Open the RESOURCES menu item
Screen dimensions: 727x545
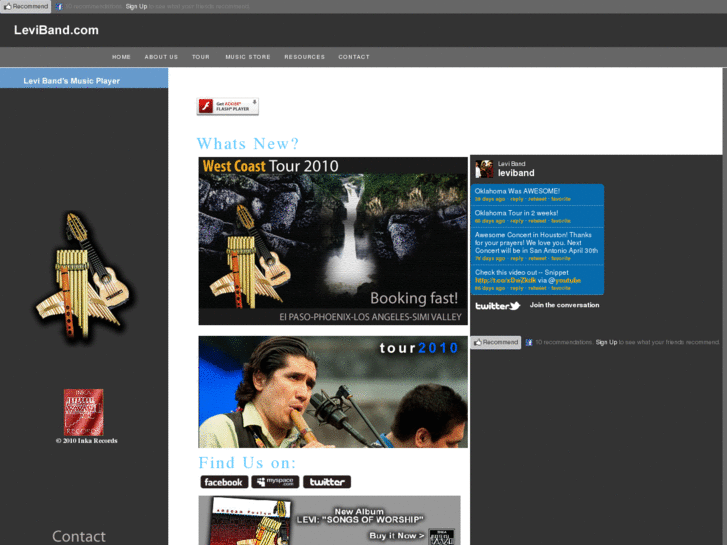[305, 57]
